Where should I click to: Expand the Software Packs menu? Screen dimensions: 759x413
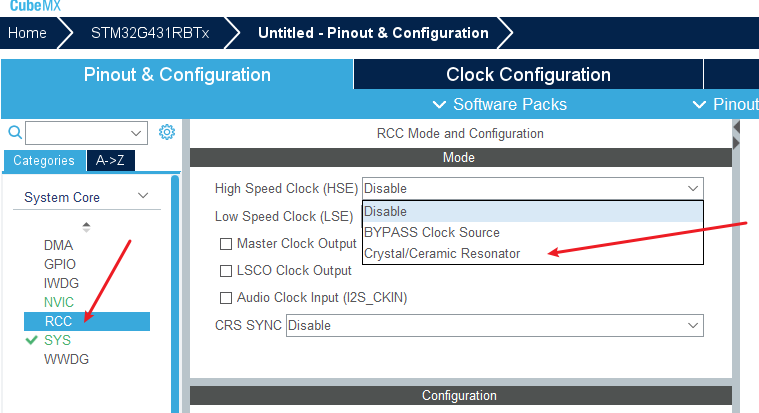(499, 105)
